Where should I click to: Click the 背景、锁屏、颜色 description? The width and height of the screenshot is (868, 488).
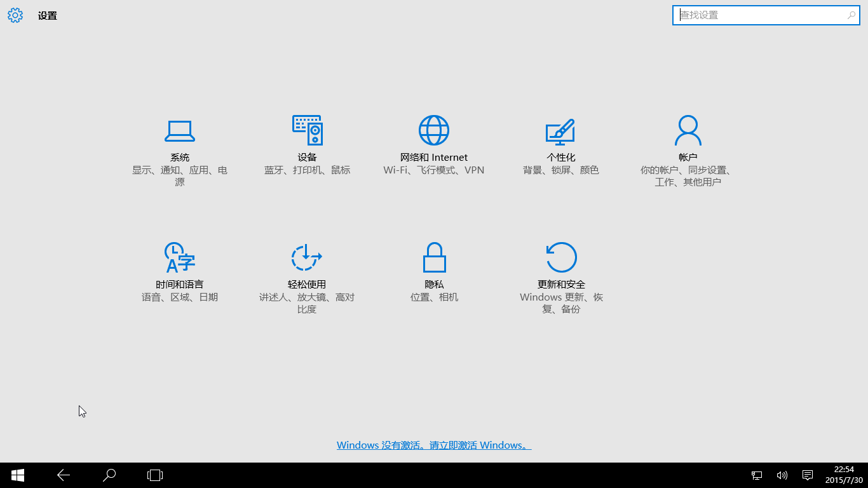pyautogui.click(x=561, y=170)
